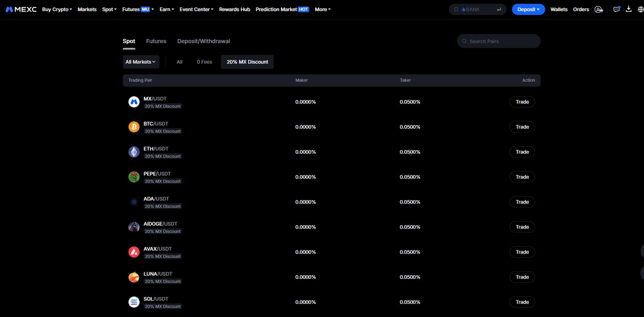Select the 0 Fees filter
This screenshot has height=317, width=644.
(204, 62)
